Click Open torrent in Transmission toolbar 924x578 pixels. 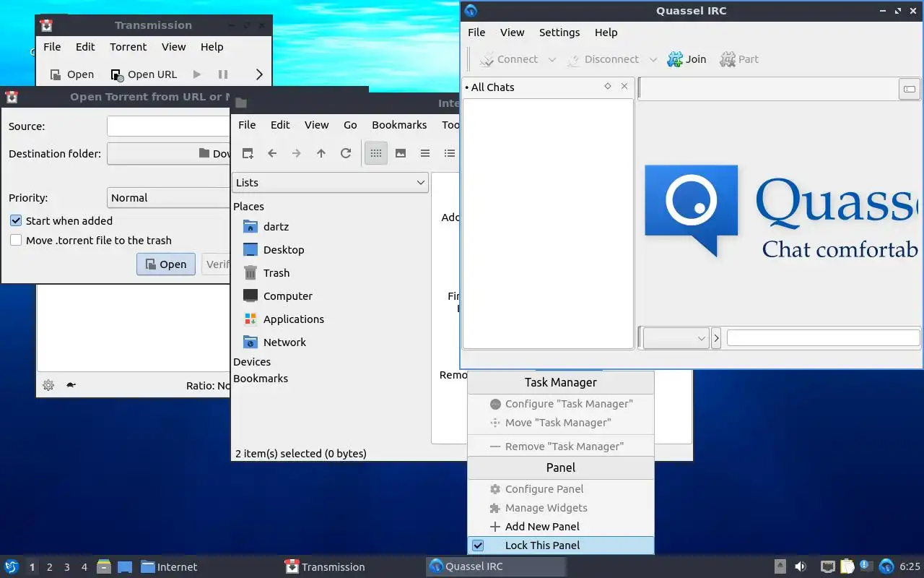tap(71, 74)
